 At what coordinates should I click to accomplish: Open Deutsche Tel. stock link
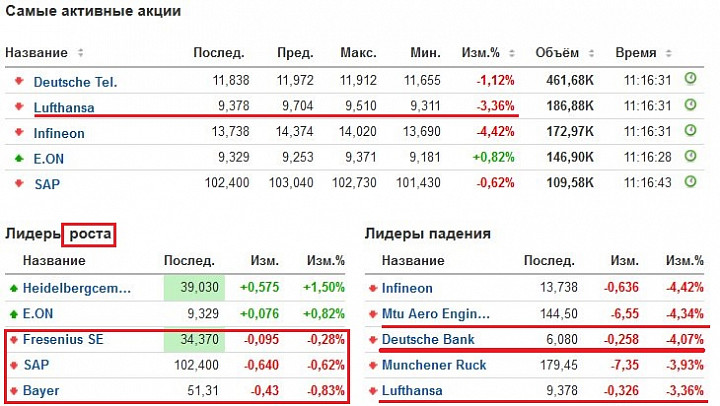(x=75, y=82)
